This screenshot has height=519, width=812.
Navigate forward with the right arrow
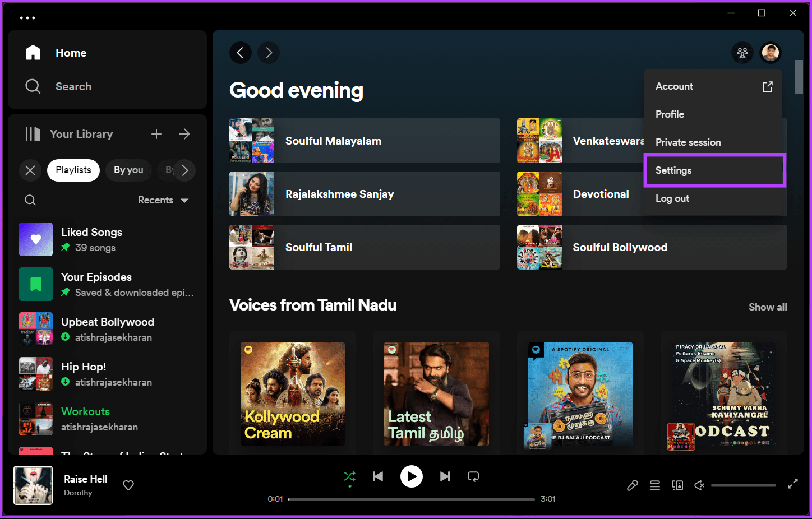(269, 53)
